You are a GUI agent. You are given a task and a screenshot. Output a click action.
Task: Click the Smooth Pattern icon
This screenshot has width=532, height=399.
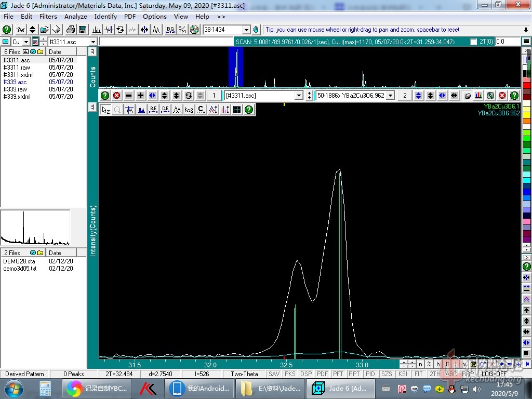pyautogui.click(x=109, y=30)
